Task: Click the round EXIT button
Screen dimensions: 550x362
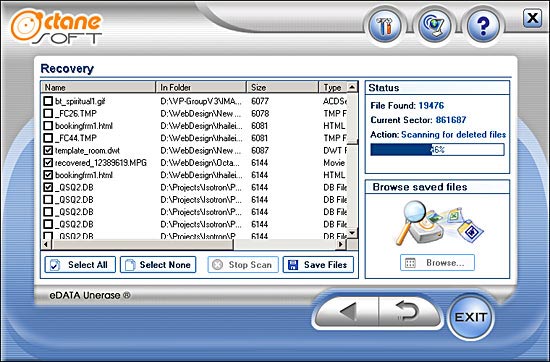Action: (471, 317)
